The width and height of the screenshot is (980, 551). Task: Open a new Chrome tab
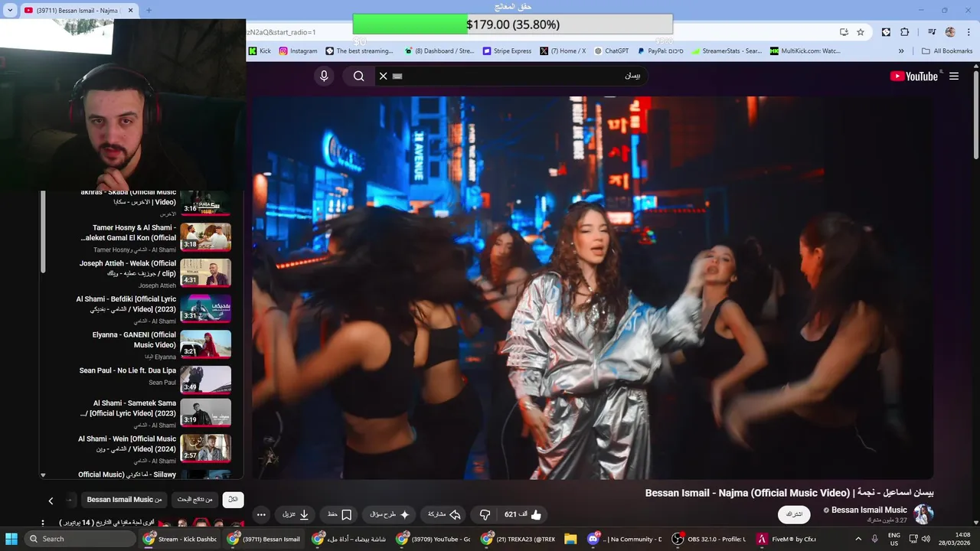pos(149,10)
